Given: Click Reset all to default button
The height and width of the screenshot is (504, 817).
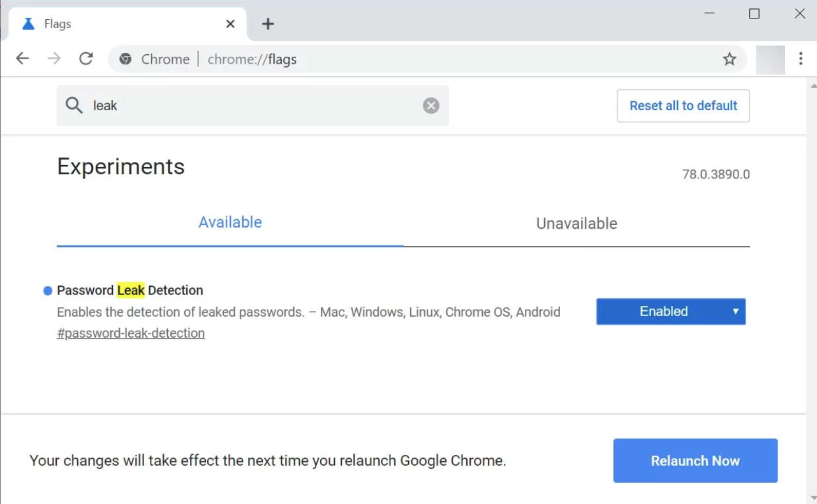Looking at the screenshot, I should click(683, 106).
